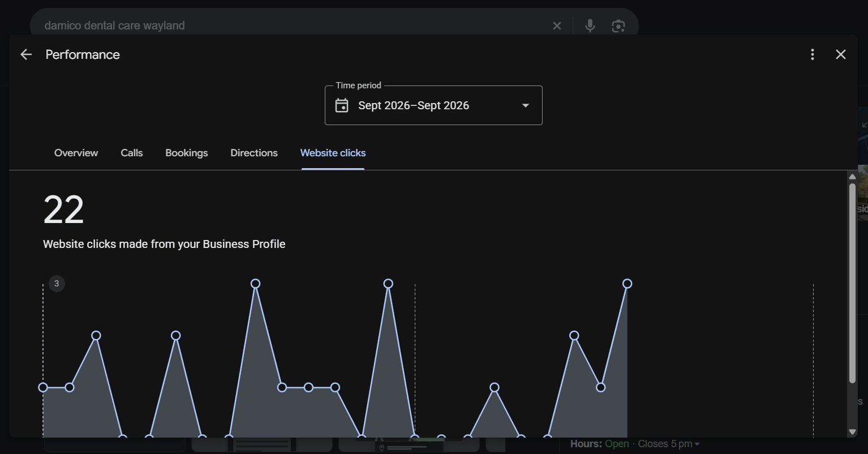Screen dimensions: 868x454
Task: Click the 'Open' hours status text
Action: pos(617,444)
